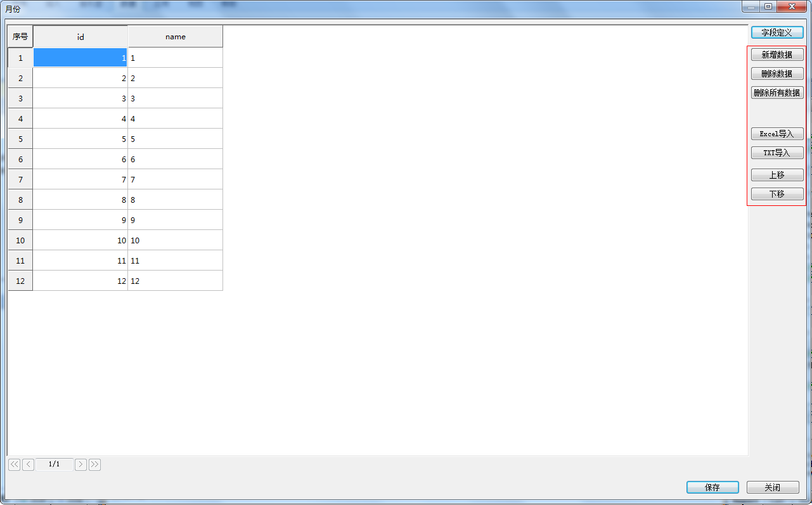Select the id cell with value 8
The image size is (812, 505).
[81, 200]
